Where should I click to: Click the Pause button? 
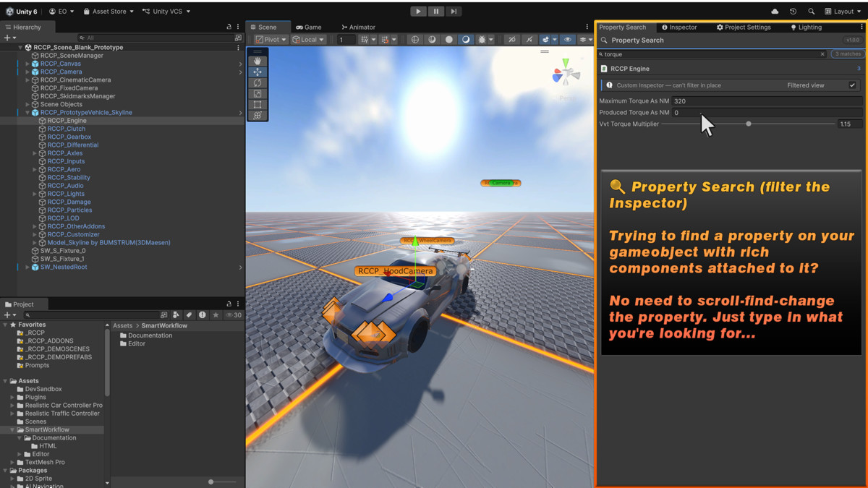(436, 12)
